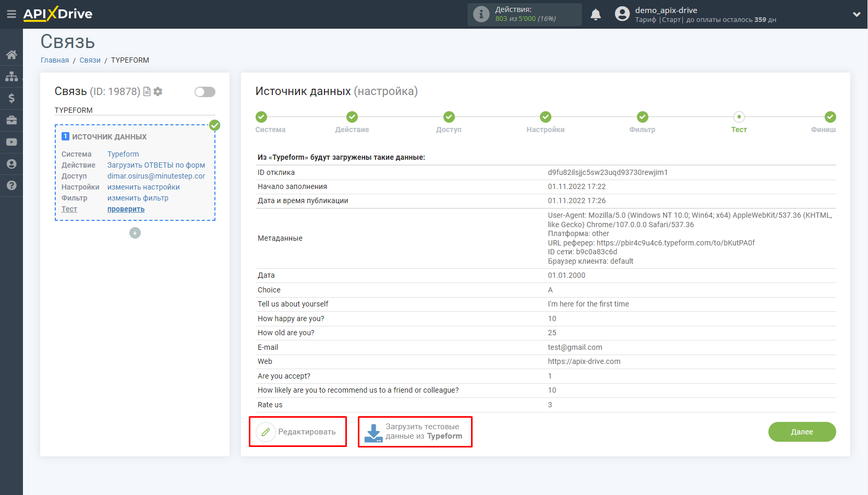The height and width of the screenshot is (495, 868).
Task: Go to the Финиш step
Action: [x=824, y=123]
